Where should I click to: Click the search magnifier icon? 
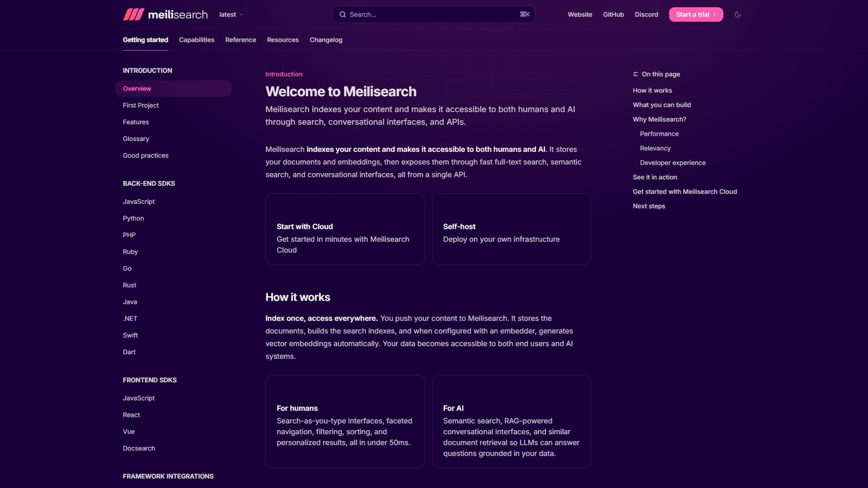tap(342, 14)
